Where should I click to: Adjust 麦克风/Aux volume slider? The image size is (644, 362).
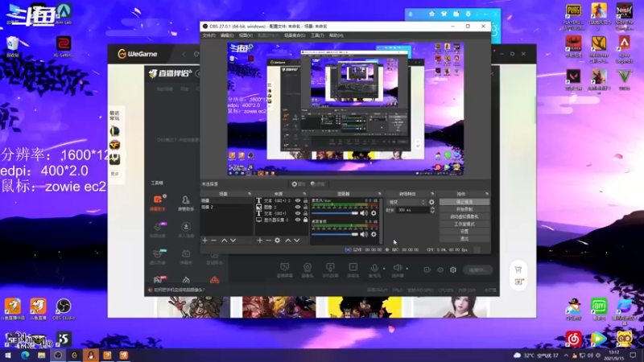[335, 213]
